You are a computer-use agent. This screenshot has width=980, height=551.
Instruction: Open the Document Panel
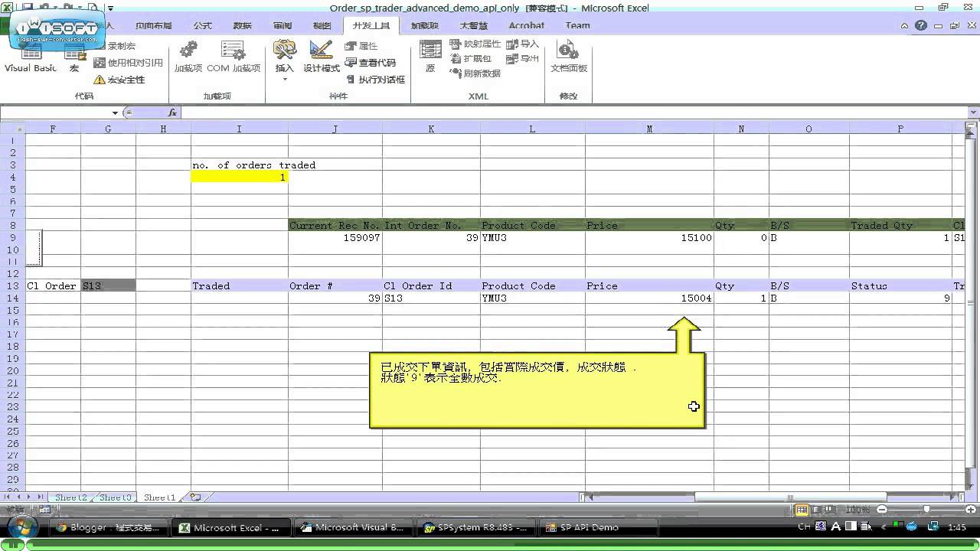tap(568, 58)
